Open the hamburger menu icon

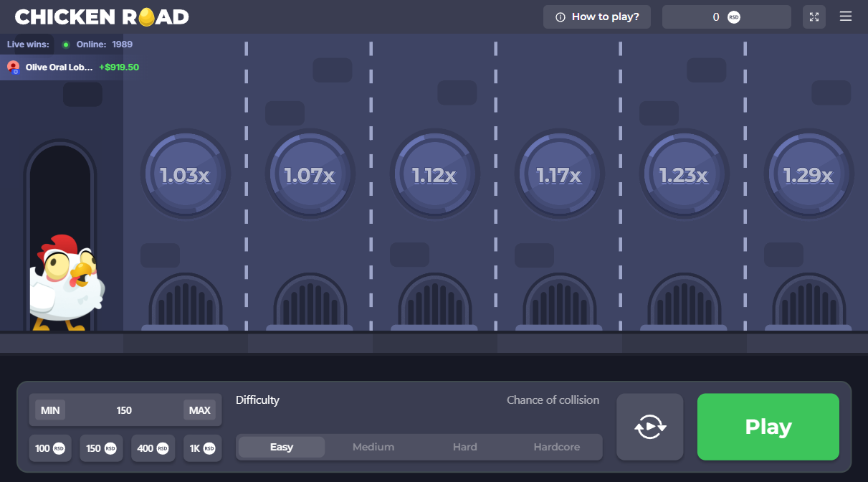[x=846, y=16]
